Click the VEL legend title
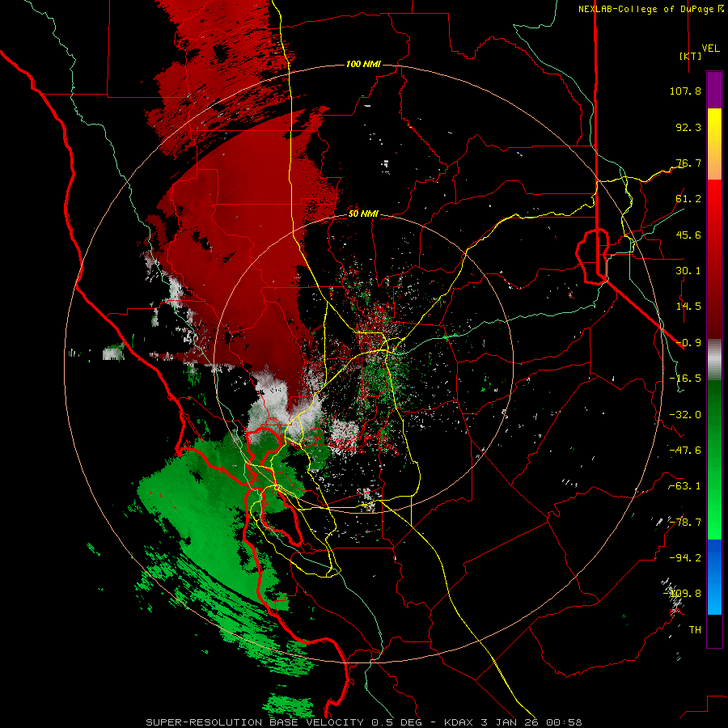 tap(710, 48)
